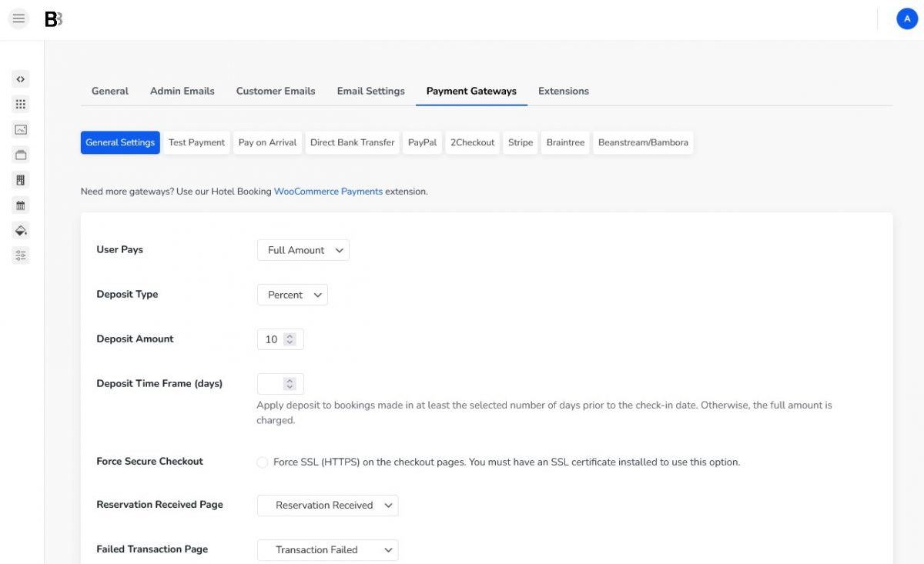Open the Extensions tab
Viewport: 924px width, 564px height.
(x=563, y=91)
